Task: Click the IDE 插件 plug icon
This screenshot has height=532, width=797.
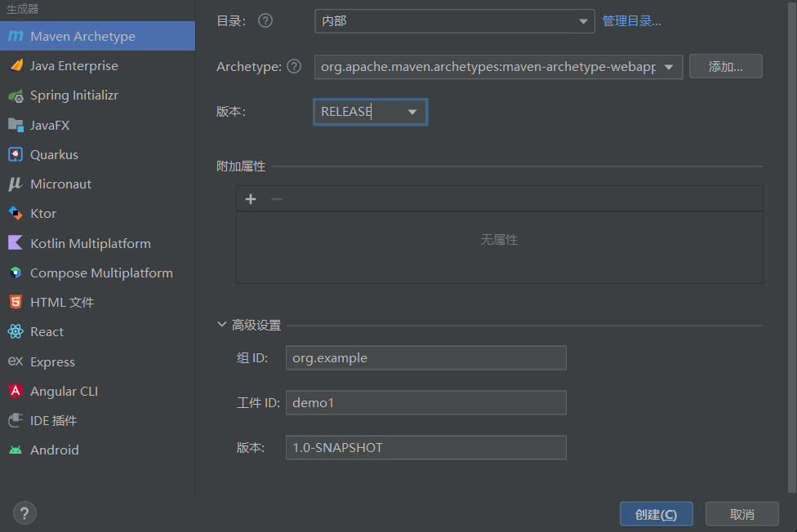Action: click(x=16, y=420)
